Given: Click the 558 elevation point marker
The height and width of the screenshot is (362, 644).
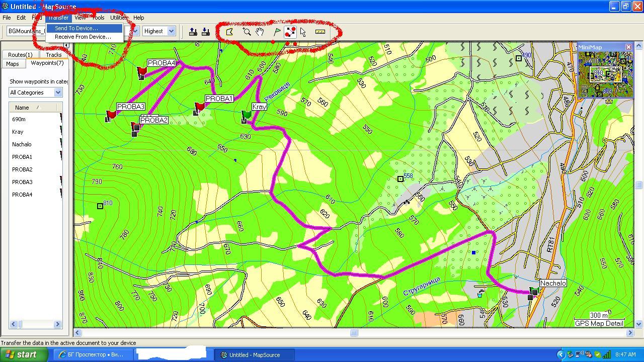Looking at the screenshot, I should click(x=400, y=179).
